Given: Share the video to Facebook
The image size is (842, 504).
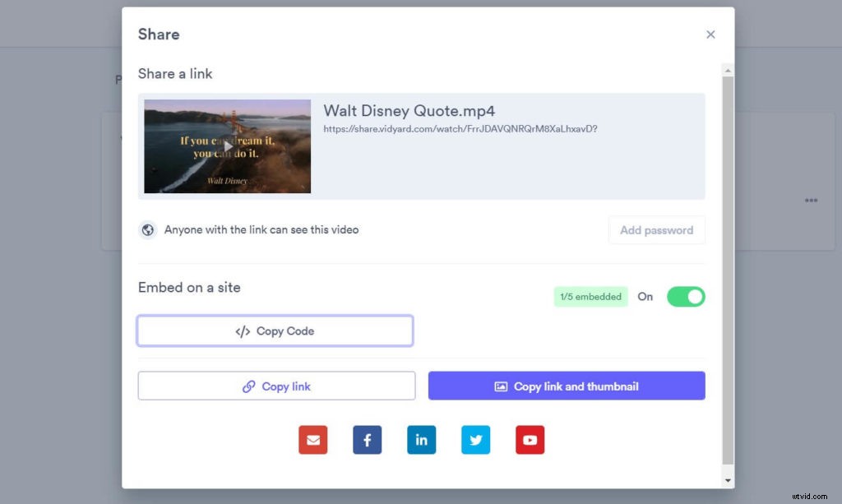Looking at the screenshot, I should (368, 440).
